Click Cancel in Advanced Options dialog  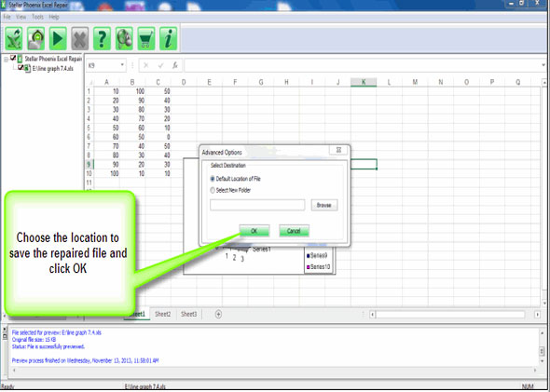(x=294, y=231)
